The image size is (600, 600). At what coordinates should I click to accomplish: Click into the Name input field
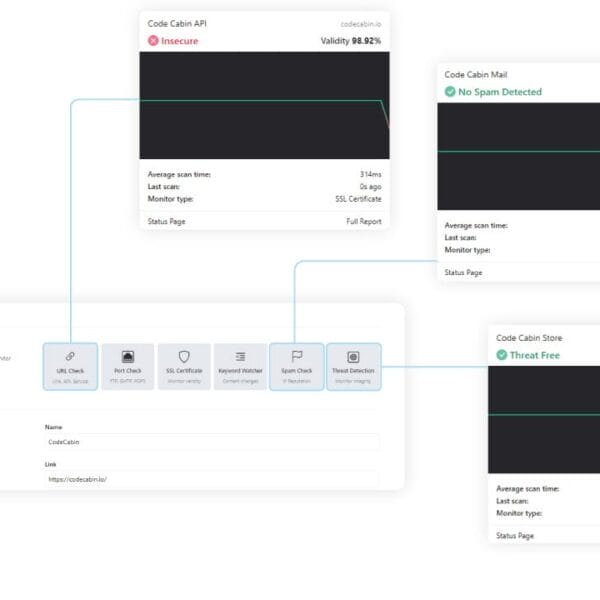[212, 441]
